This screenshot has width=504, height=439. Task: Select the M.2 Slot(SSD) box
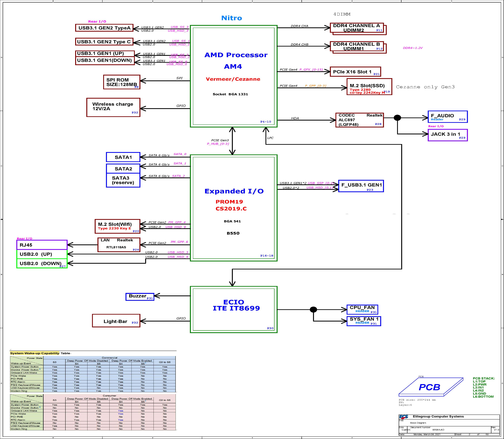tap(369, 87)
